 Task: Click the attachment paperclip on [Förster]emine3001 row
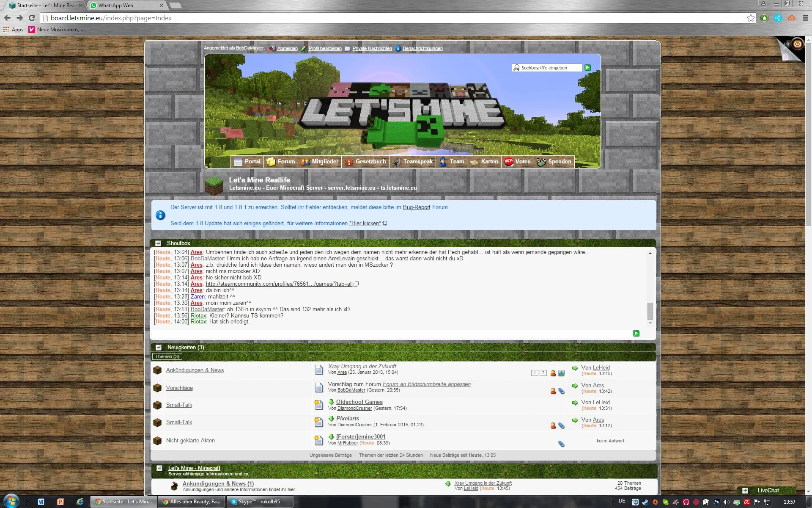[561, 444]
